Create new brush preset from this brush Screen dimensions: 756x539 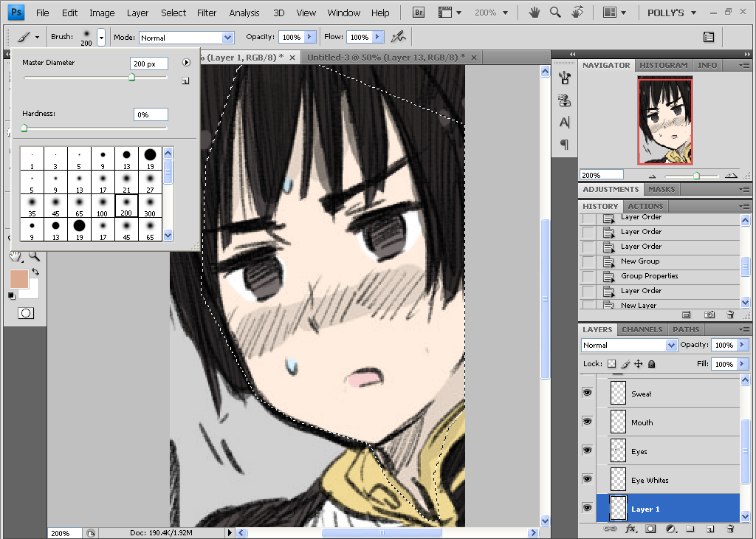(185, 81)
